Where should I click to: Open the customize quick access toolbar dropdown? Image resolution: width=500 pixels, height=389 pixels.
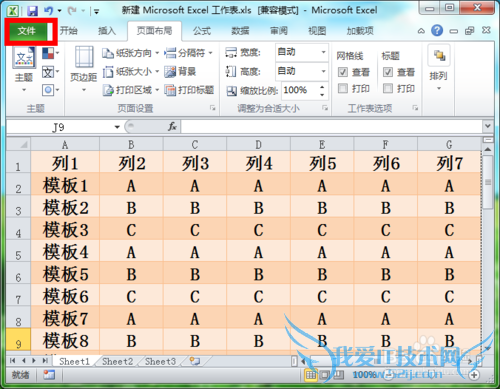coord(96,12)
